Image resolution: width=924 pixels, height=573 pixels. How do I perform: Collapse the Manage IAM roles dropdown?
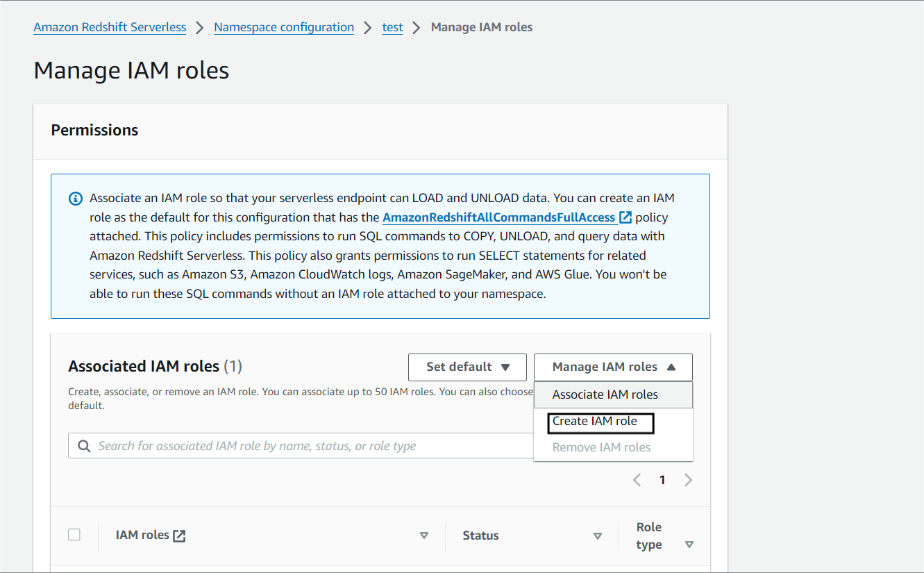pyautogui.click(x=613, y=367)
